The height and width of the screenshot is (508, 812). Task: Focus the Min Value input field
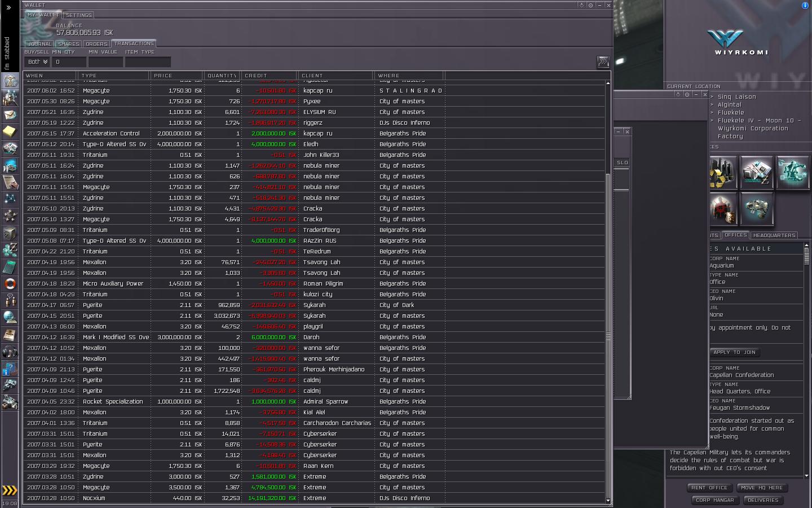105,62
